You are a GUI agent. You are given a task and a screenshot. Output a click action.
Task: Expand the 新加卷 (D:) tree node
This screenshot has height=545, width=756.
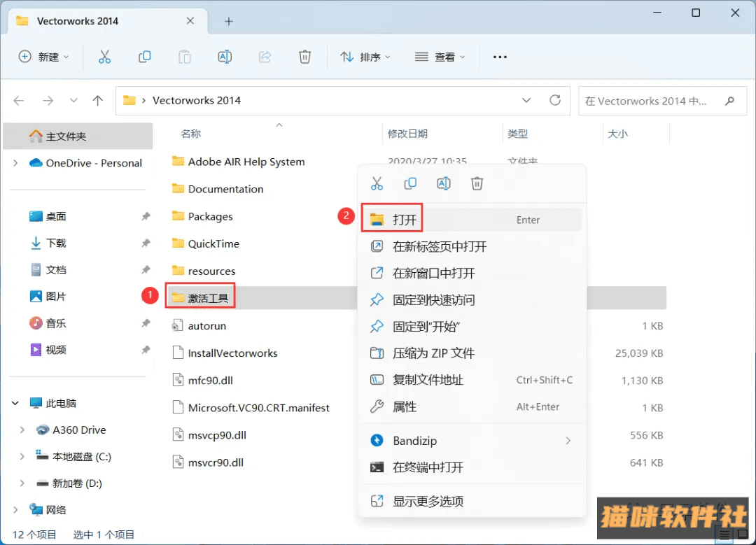click(22, 483)
